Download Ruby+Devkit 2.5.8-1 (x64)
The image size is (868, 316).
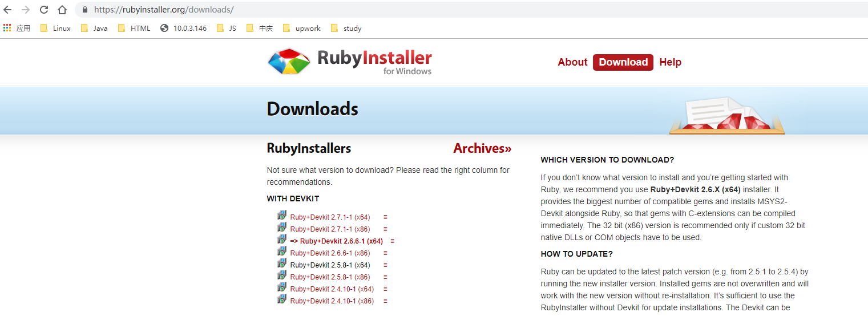coord(330,265)
